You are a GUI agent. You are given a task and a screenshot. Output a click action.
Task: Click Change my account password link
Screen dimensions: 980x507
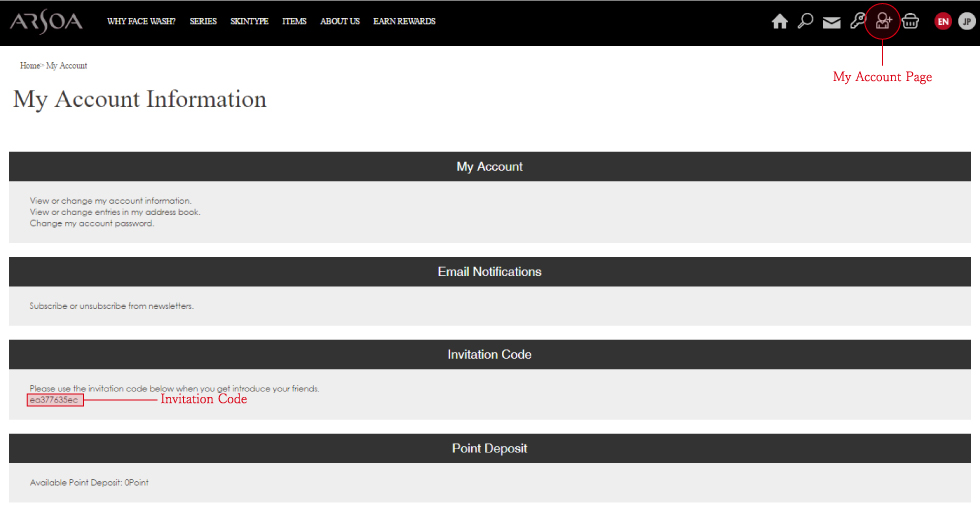pos(92,223)
